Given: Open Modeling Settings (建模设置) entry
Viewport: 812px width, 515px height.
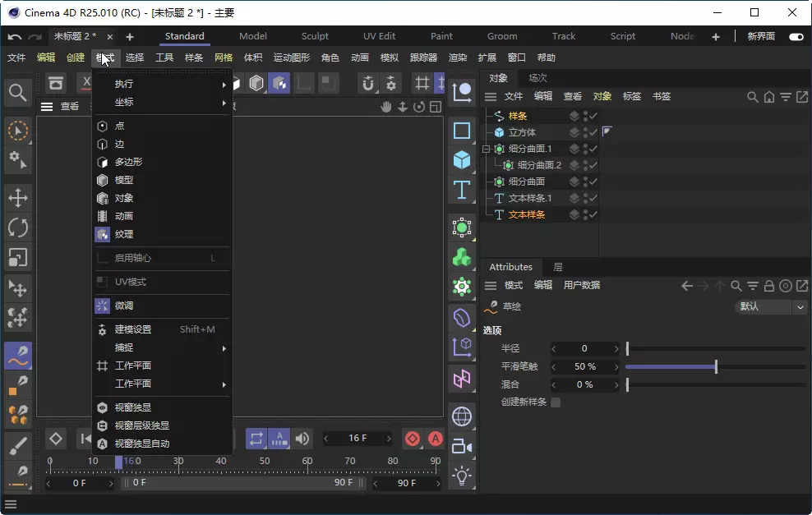Looking at the screenshot, I should pos(162,329).
